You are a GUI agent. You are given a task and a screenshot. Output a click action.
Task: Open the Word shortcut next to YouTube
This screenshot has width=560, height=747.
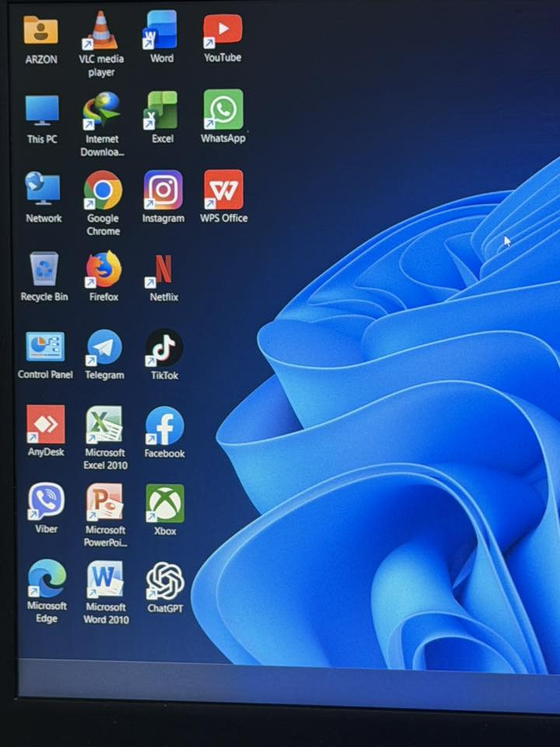(160, 30)
